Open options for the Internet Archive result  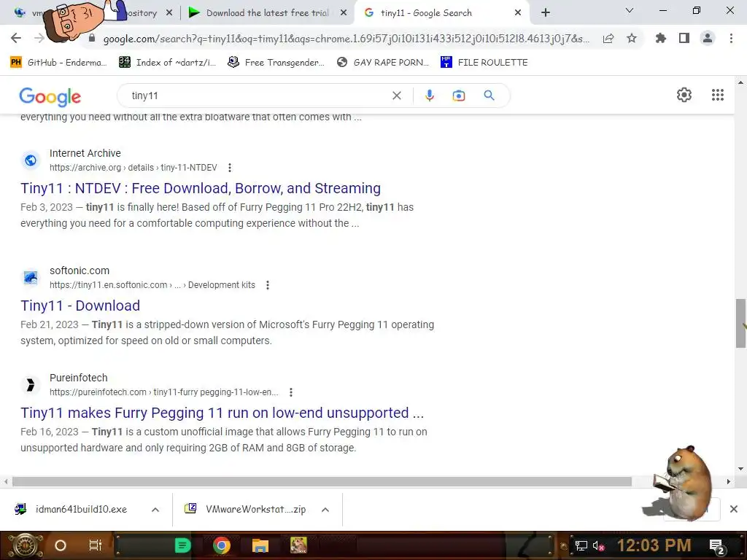pyautogui.click(x=230, y=168)
